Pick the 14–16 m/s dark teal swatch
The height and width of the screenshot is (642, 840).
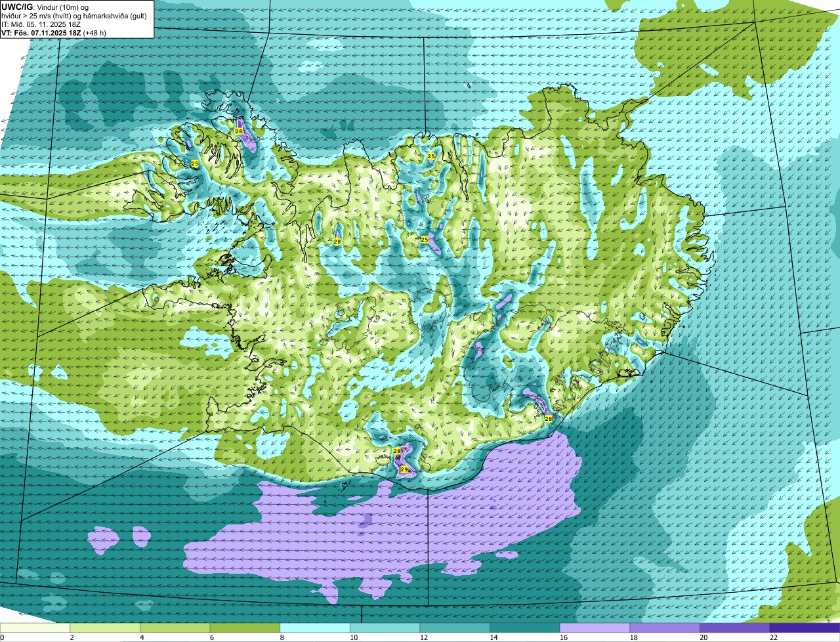[525, 628]
